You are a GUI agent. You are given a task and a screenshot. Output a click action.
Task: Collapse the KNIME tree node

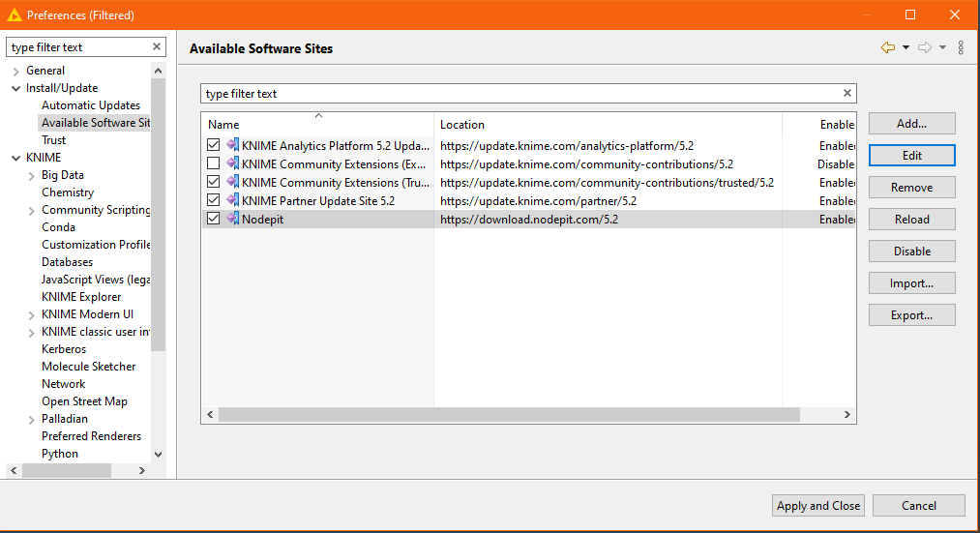[x=16, y=158]
